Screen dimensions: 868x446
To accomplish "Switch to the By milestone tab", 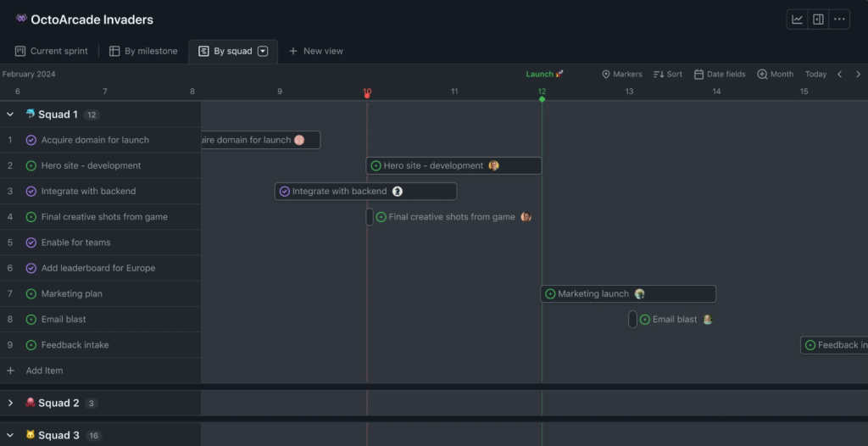I will 143,51.
